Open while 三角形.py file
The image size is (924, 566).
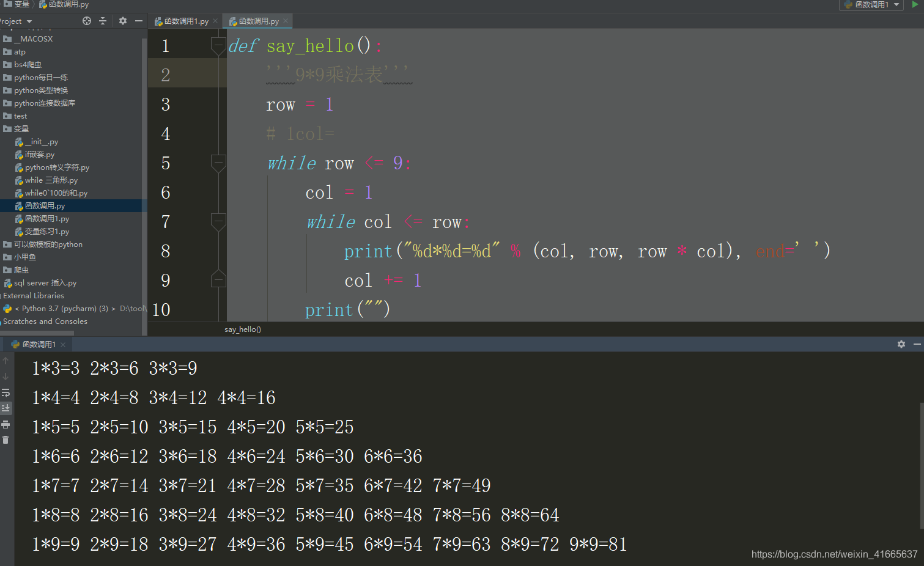pyautogui.click(x=47, y=180)
